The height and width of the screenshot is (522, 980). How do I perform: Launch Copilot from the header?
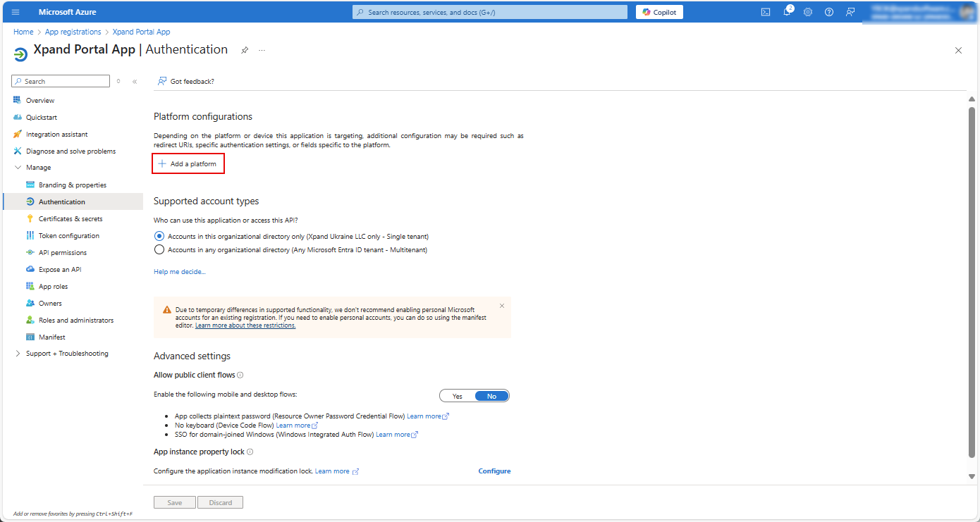pos(659,12)
